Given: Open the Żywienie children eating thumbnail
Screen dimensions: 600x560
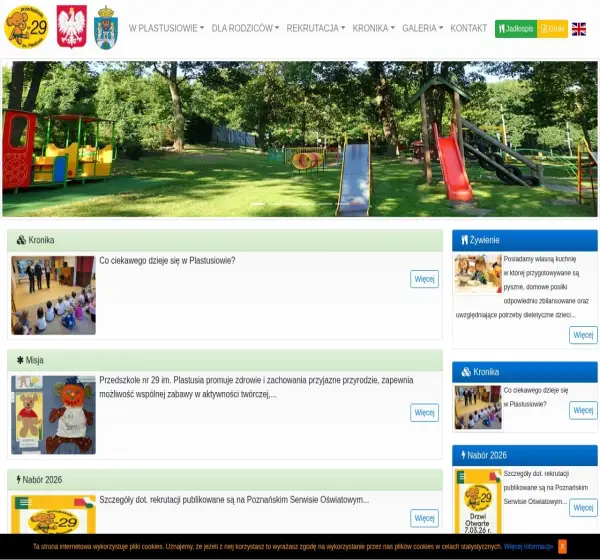Looking at the screenshot, I should point(478,273).
